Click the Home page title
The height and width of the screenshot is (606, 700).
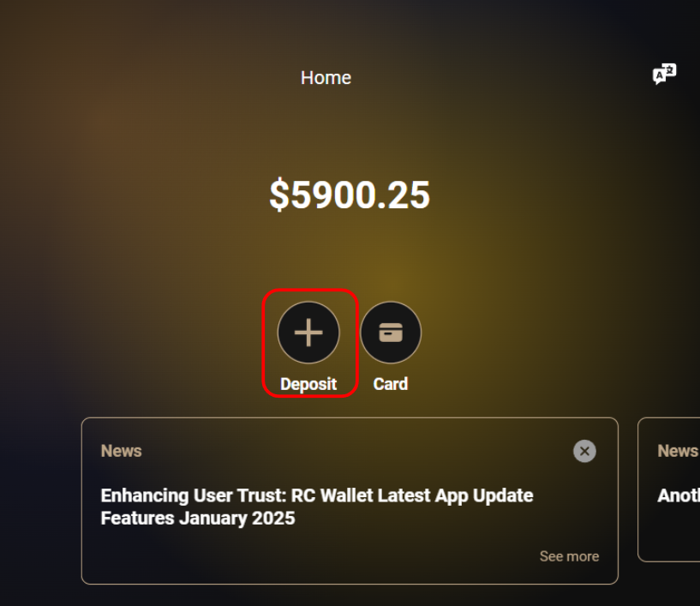326,78
